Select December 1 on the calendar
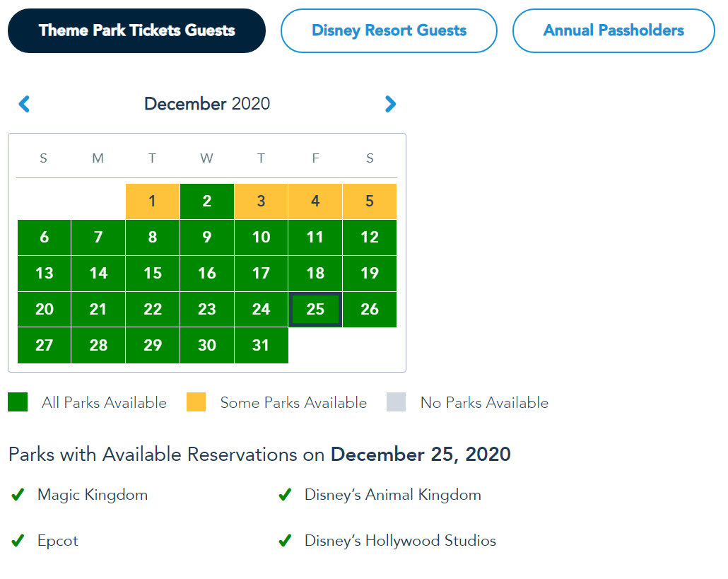 tap(153, 201)
